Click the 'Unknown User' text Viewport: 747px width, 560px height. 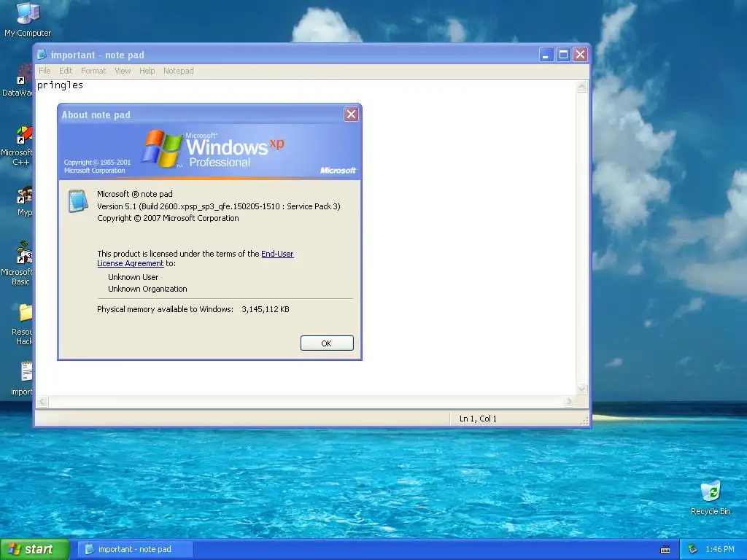(x=133, y=277)
